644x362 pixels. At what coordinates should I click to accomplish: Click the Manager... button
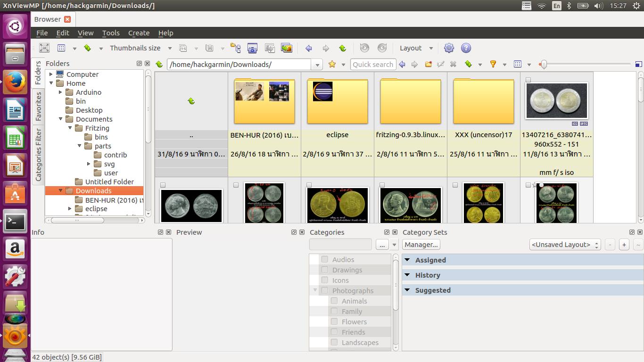(x=421, y=245)
